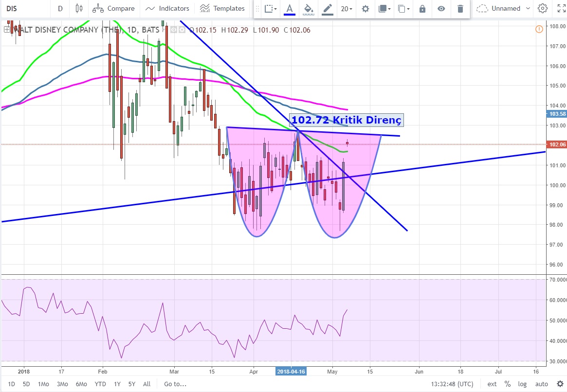
Task: Switch to 5D time range
Action: [26, 384]
